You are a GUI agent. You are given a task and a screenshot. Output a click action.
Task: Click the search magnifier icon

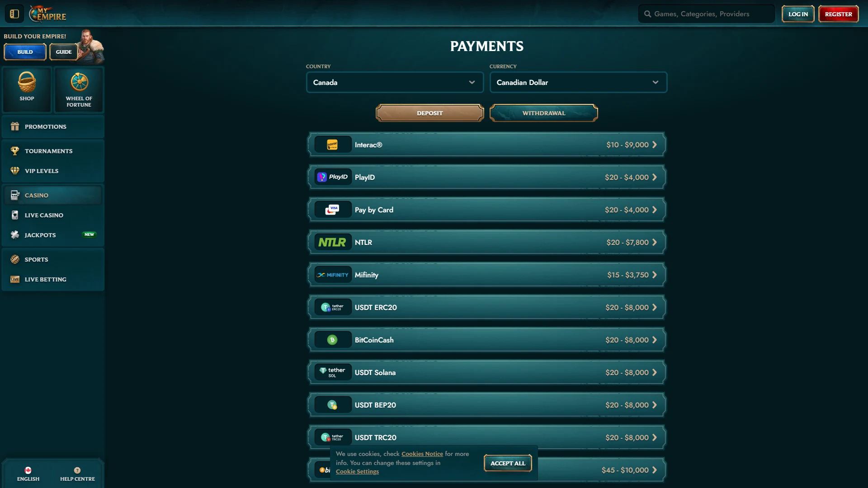647,14
